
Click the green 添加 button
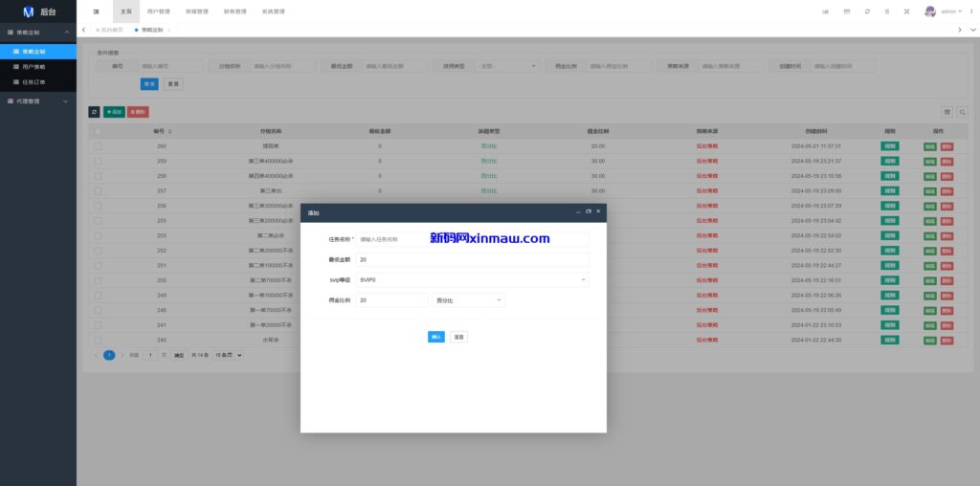tap(115, 112)
